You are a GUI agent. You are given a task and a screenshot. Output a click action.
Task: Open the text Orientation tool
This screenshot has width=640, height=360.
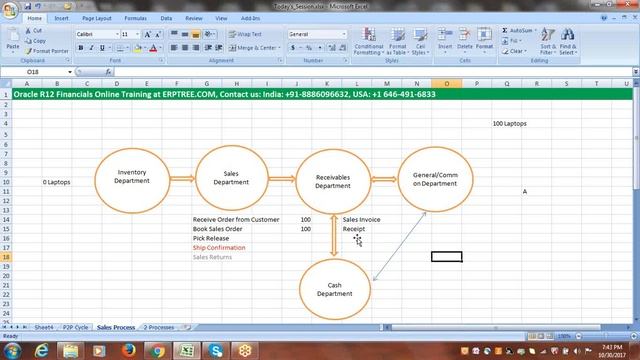(x=209, y=34)
